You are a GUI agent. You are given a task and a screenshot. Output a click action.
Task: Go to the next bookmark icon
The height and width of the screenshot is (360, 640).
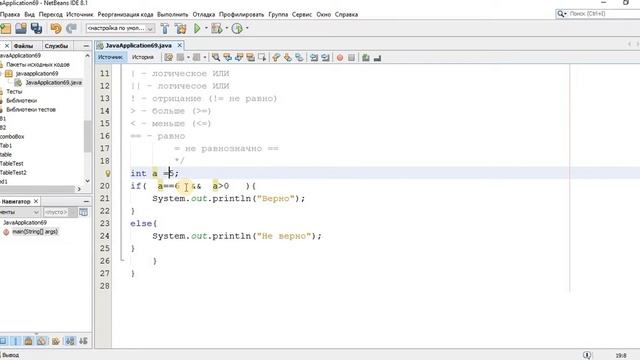point(288,58)
